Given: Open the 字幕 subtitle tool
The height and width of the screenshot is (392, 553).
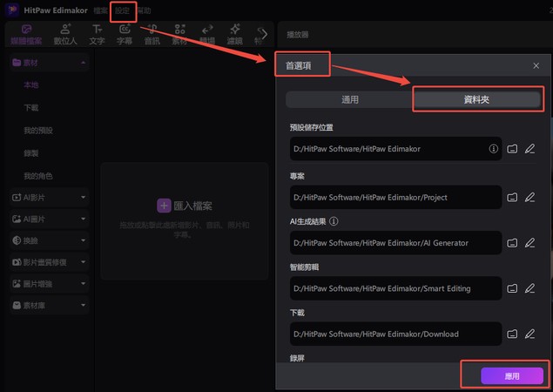Looking at the screenshot, I should pos(125,35).
